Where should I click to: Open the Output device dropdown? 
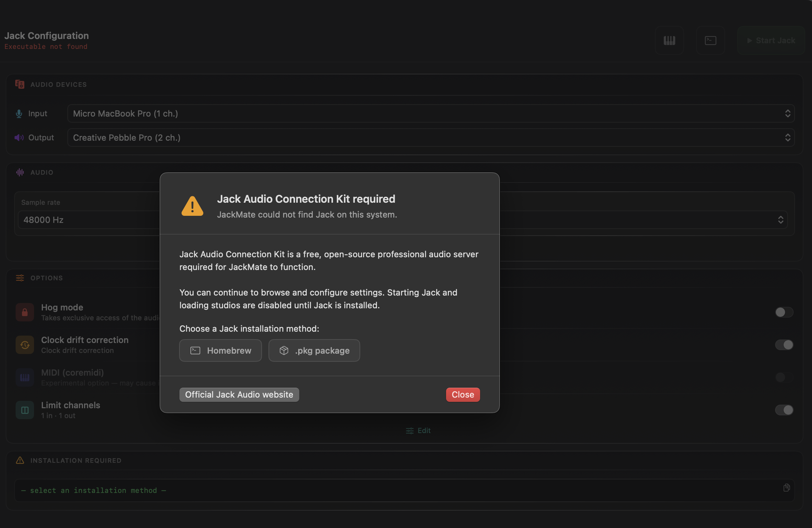pos(430,137)
